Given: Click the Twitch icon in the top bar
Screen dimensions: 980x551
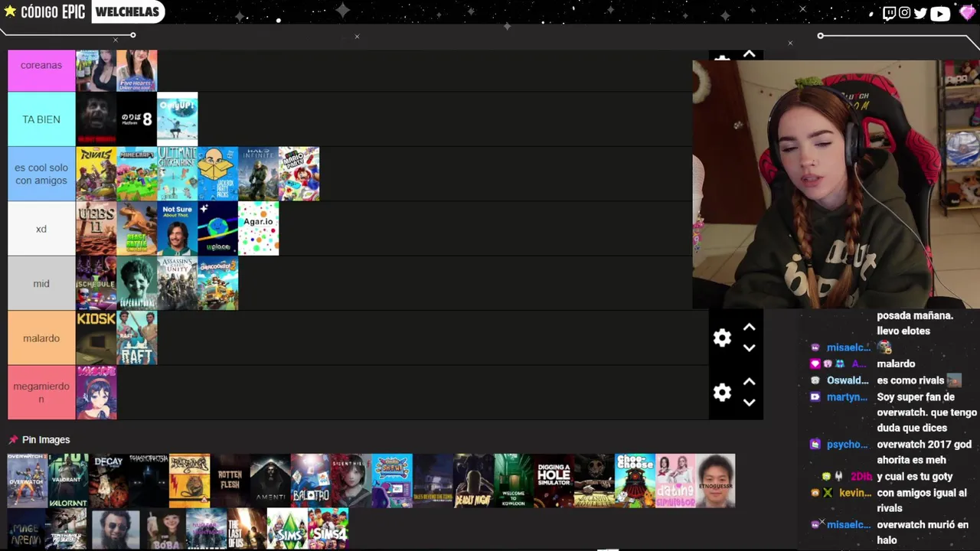Looking at the screenshot, I should [889, 13].
